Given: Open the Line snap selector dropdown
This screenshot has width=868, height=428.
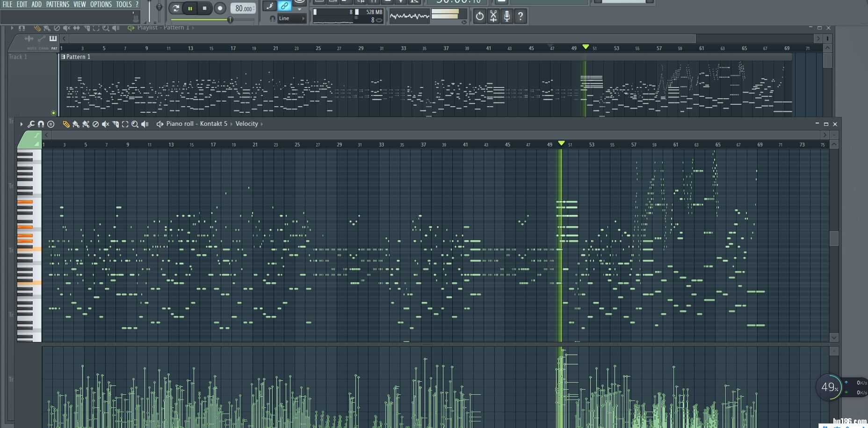Looking at the screenshot, I should coord(292,18).
